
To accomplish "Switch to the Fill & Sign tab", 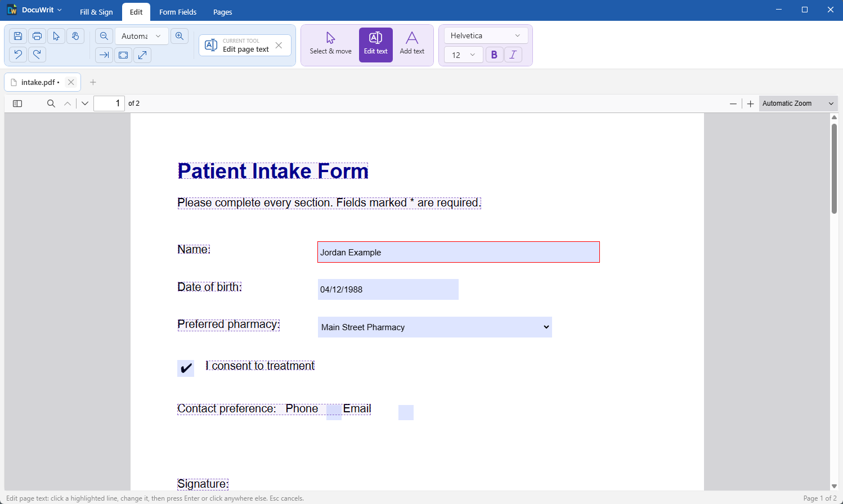I will (x=96, y=12).
